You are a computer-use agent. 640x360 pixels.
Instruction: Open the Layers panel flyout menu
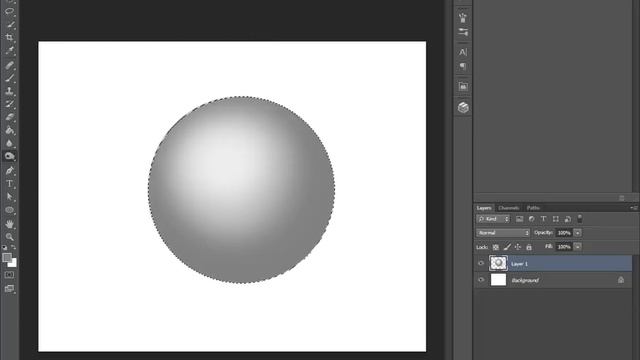[634, 208]
